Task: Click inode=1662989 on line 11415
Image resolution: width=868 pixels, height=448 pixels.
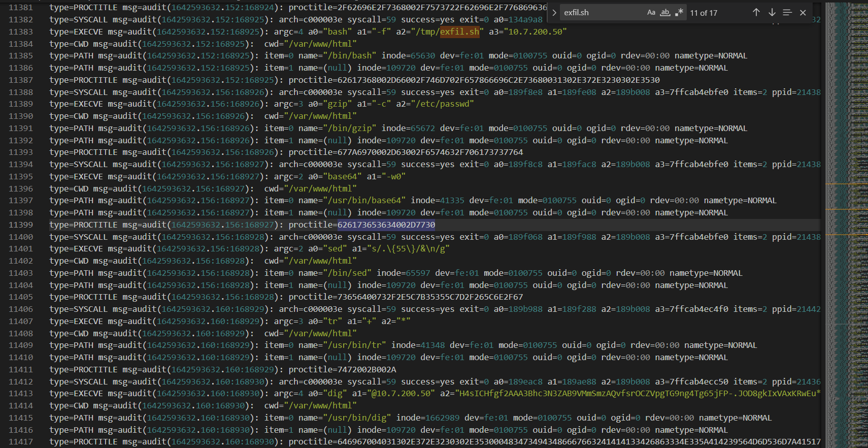Action: point(428,418)
